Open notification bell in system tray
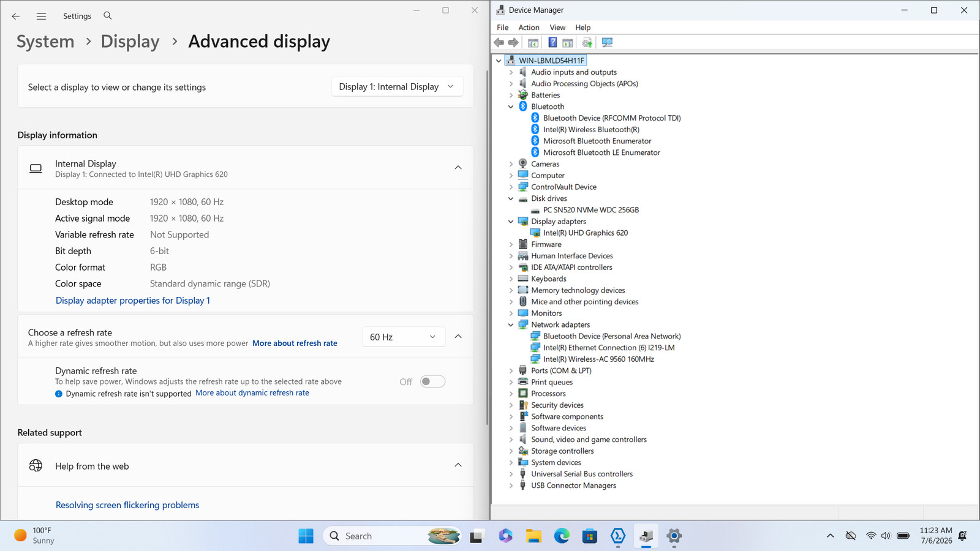Screen dimensions: 980x551 click(962, 536)
